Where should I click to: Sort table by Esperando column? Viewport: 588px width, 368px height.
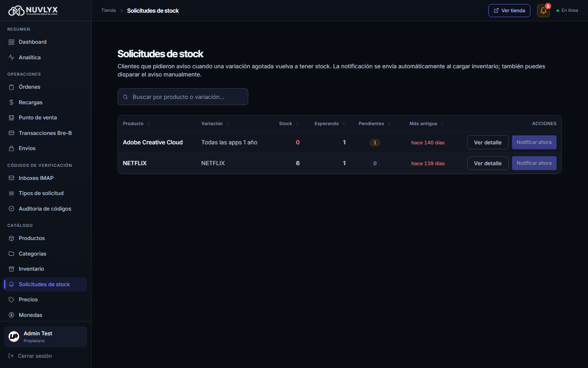330,123
